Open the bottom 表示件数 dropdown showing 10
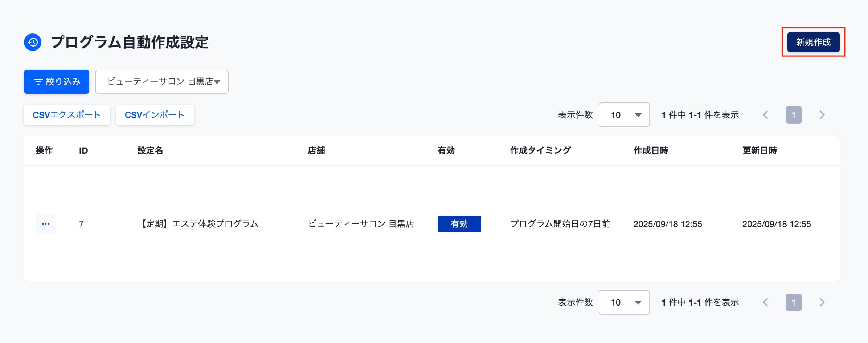 pyautogui.click(x=624, y=302)
